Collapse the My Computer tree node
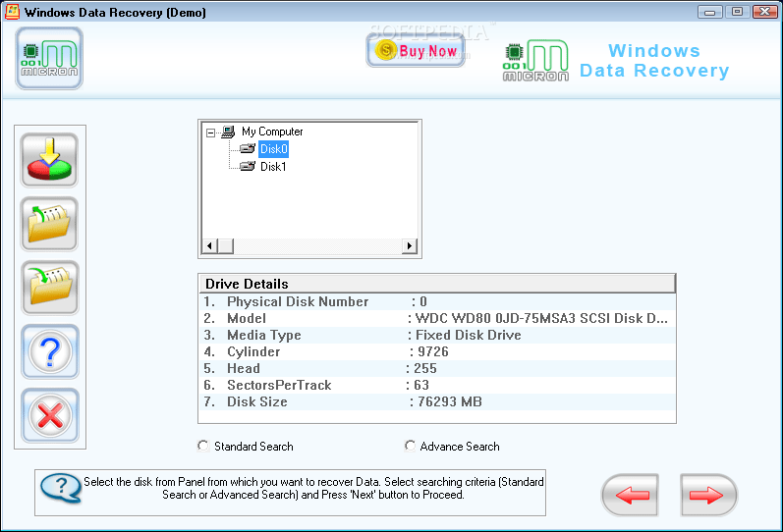783x532 pixels. click(210, 133)
